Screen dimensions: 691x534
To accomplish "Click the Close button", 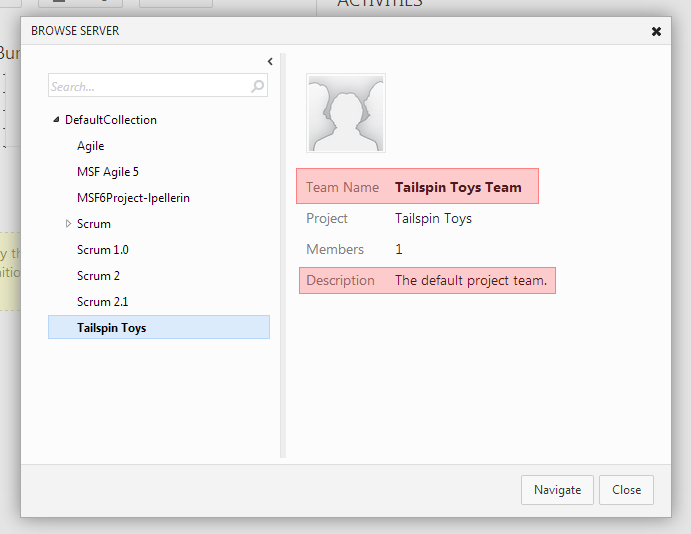I will 626,490.
